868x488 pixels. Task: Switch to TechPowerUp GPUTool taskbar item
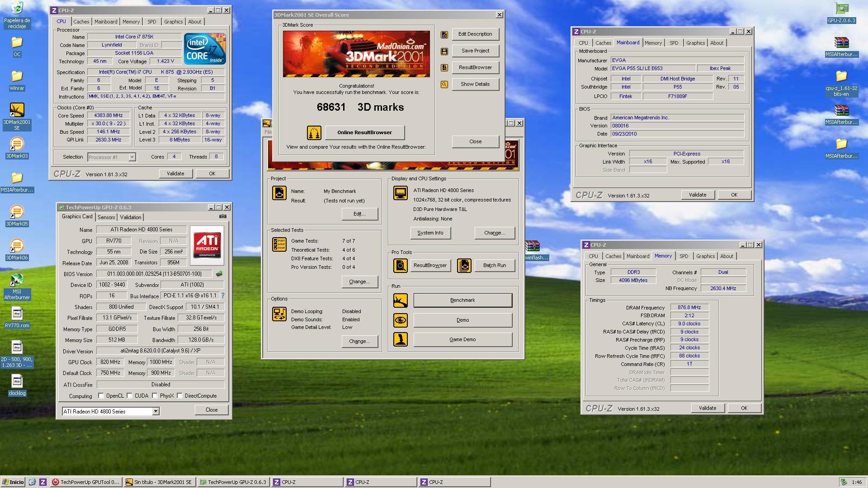(85, 482)
